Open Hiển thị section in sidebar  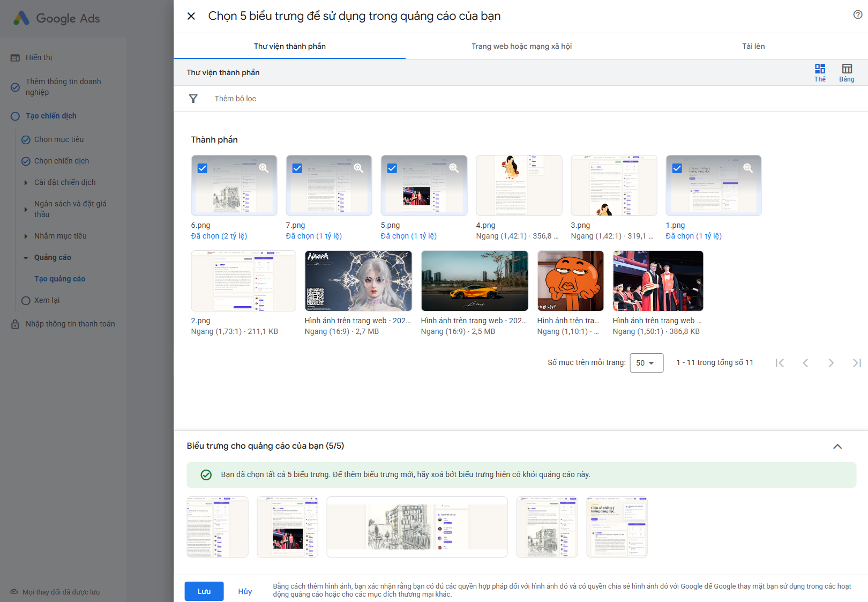[39, 57]
